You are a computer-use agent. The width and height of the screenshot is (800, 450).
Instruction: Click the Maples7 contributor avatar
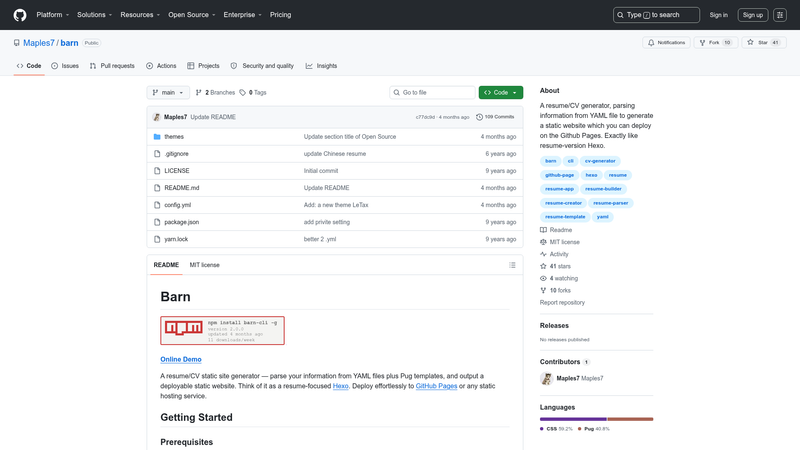pos(546,379)
